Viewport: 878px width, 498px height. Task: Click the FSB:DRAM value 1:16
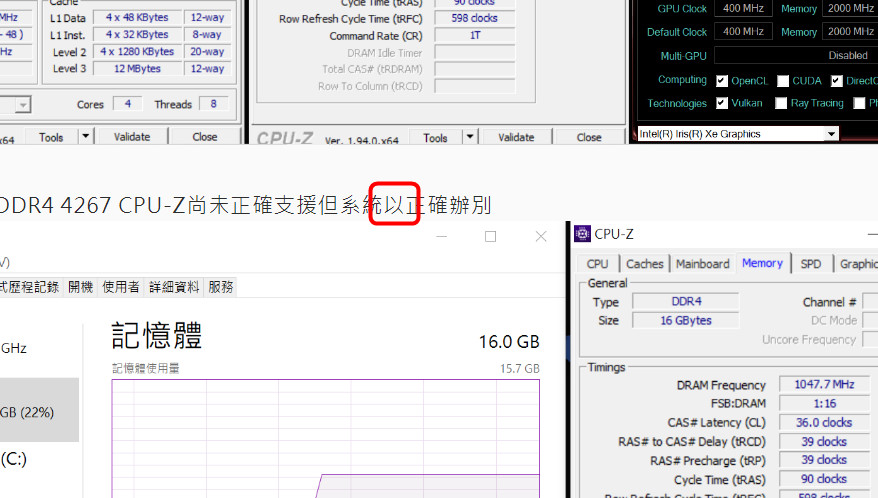824,403
